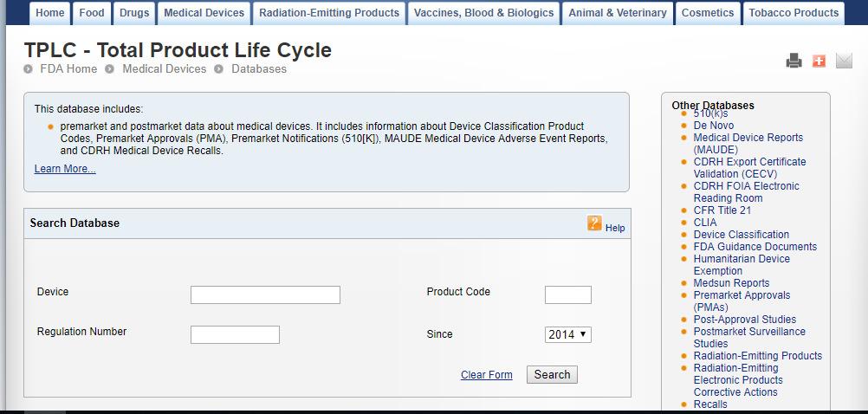868x414 pixels.
Task: Select the Vaccines, Blood & Biologics tab
Action: [x=483, y=13]
